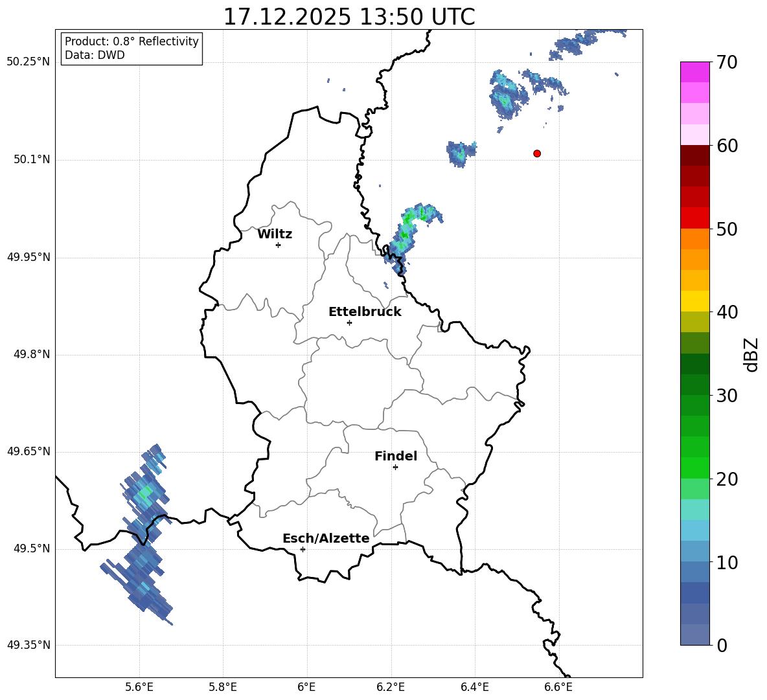767x700 pixels.
Task: Click the magenta swatch at top of colorbar
Action: (x=694, y=72)
